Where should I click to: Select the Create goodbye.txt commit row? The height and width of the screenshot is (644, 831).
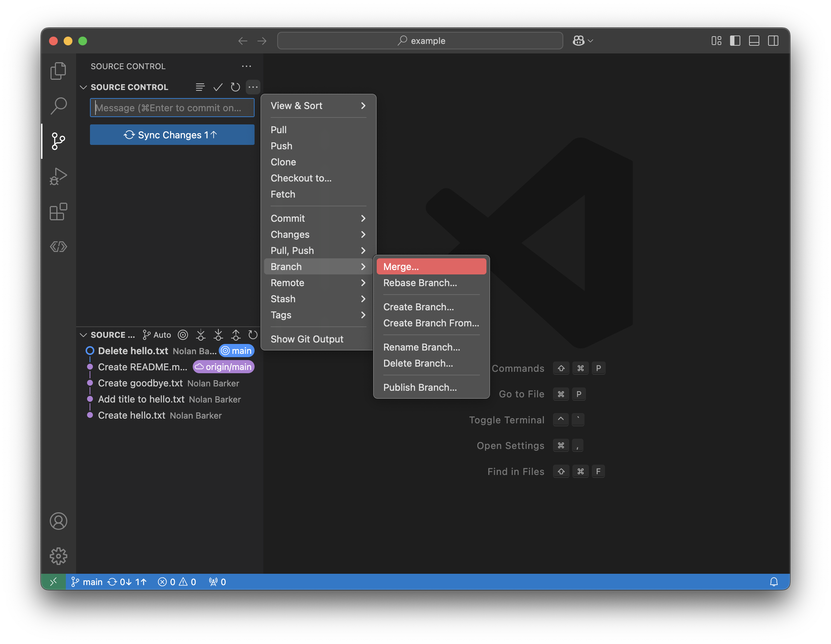[x=169, y=383]
